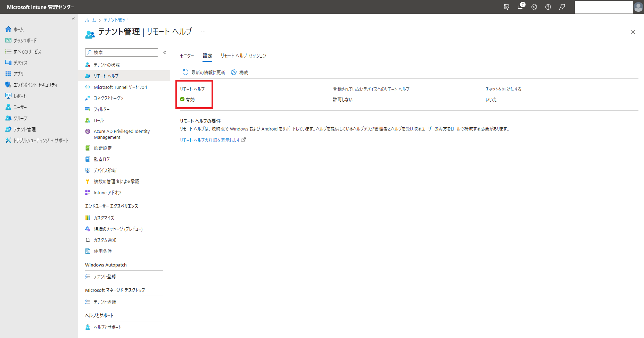This screenshot has height=338, width=644.
Task: Open エンドポイント セキュリティ via its shield icon
Action: 9,84
